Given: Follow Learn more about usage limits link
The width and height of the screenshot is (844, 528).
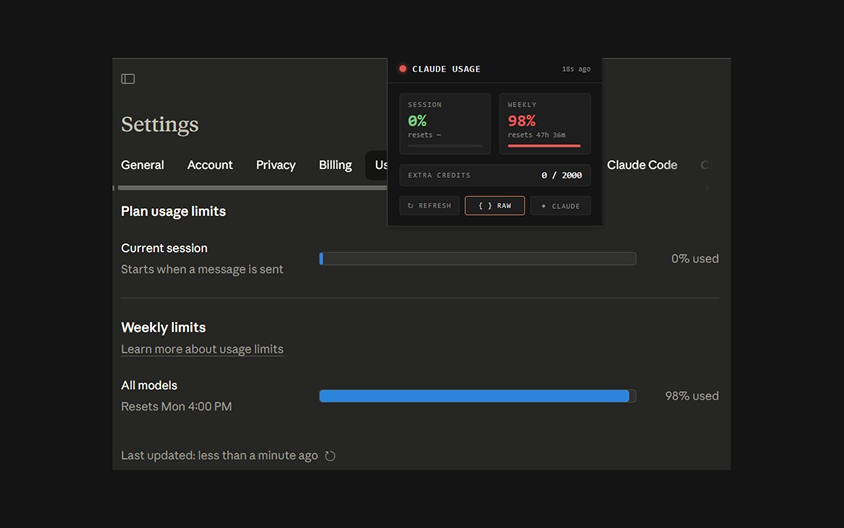Looking at the screenshot, I should click(202, 349).
